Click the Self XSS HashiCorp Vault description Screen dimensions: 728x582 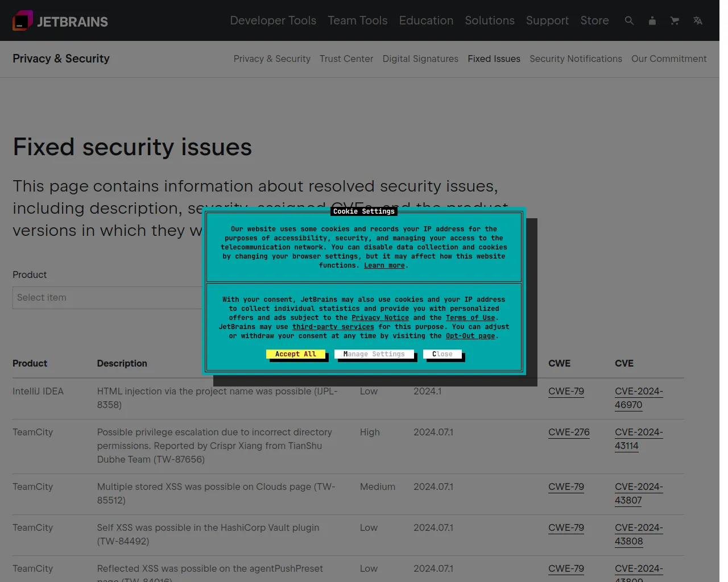[x=208, y=534]
